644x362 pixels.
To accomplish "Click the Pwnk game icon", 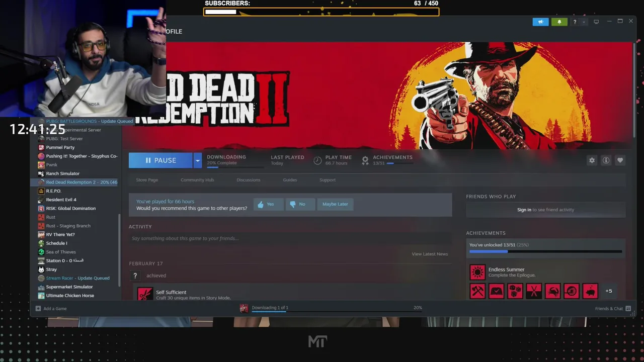I will pos(41,165).
